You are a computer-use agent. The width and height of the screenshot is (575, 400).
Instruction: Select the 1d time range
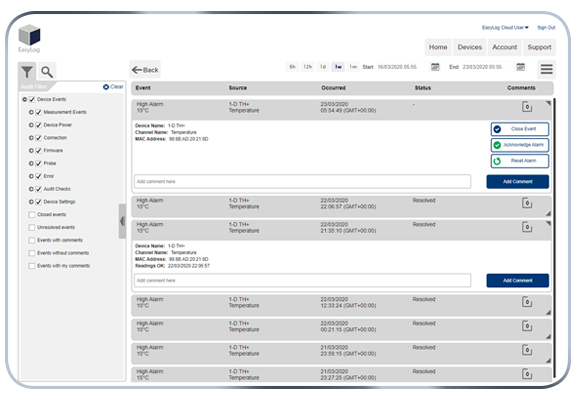pyautogui.click(x=323, y=67)
